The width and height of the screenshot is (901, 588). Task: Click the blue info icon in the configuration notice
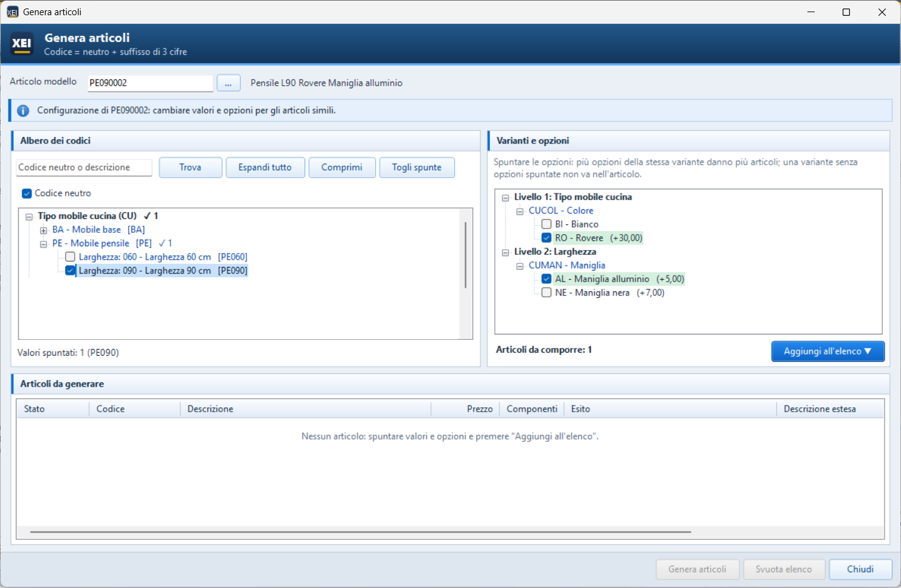pyautogui.click(x=23, y=111)
